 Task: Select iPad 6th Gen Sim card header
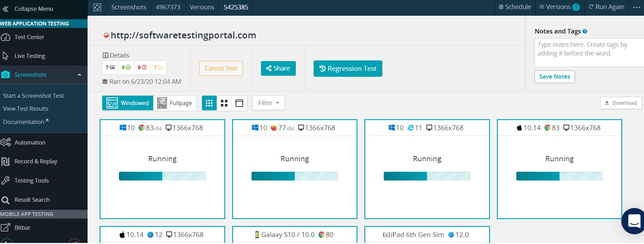pyautogui.click(x=427, y=235)
